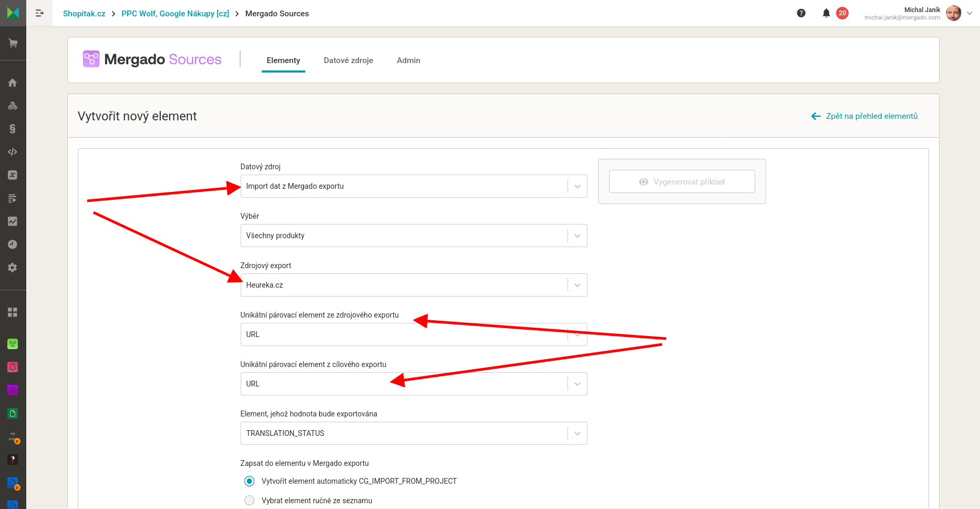Switch to the 'Datové zdroje' tab
This screenshot has height=509, width=980.
click(348, 60)
